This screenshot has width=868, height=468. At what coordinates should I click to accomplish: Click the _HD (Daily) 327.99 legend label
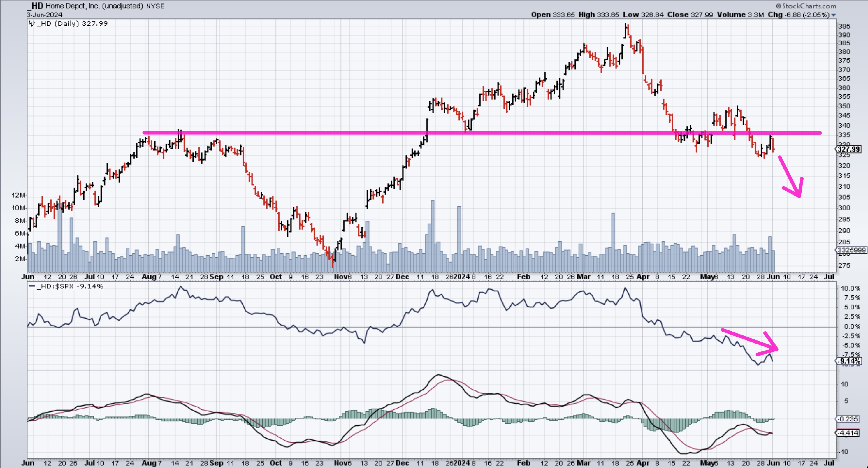click(72, 24)
